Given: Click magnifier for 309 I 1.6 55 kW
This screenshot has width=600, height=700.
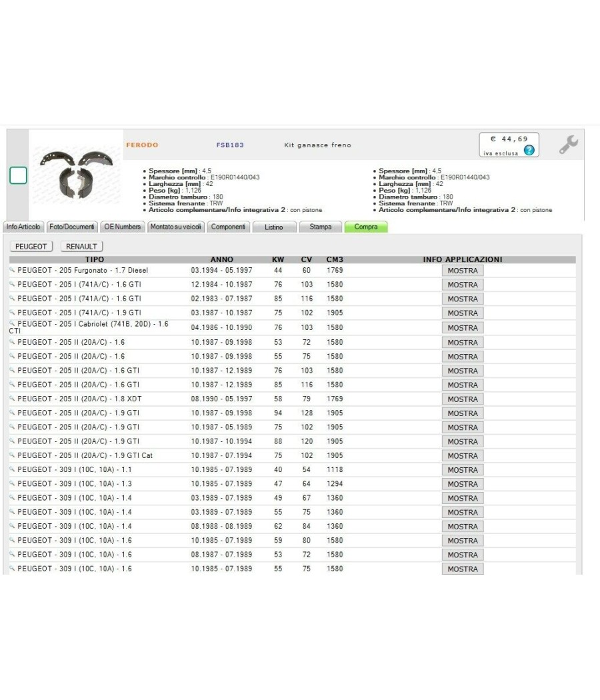Looking at the screenshot, I should pos(12,568).
